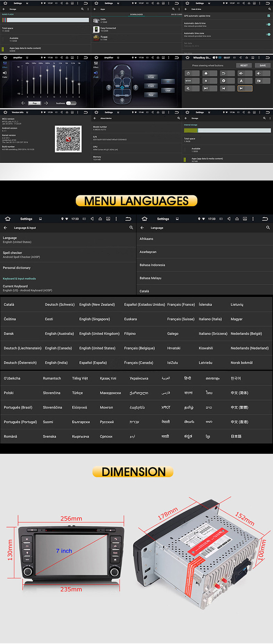
Task: Adjust 1k equalizer slider handle
Action: pyautogui.click(x=54, y=66)
